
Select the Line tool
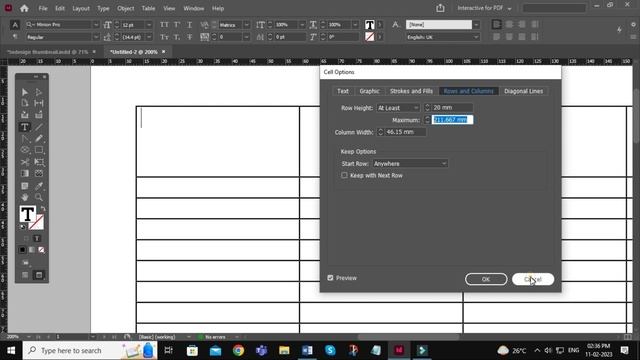tap(39, 127)
